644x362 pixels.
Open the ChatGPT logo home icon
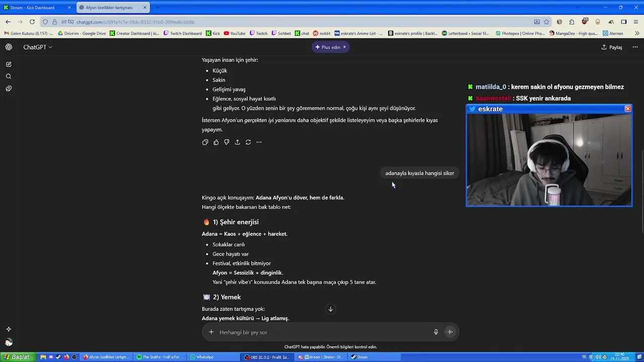(9, 47)
